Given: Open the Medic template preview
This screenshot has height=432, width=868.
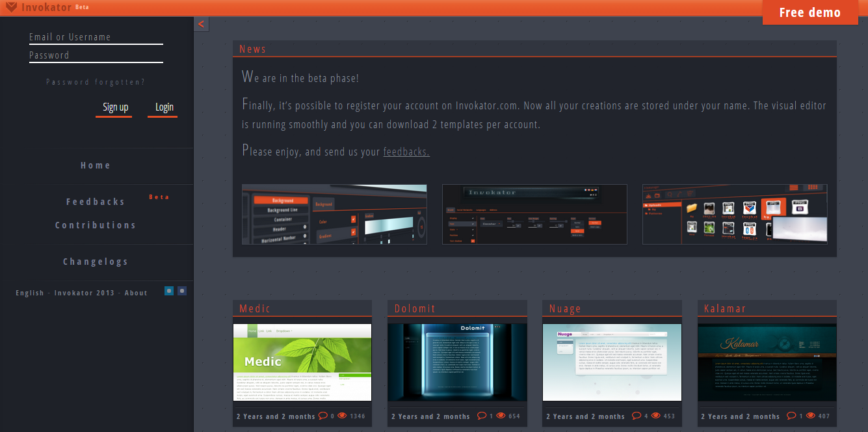Looking at the screenshot, I should click(x=302, y=362).
